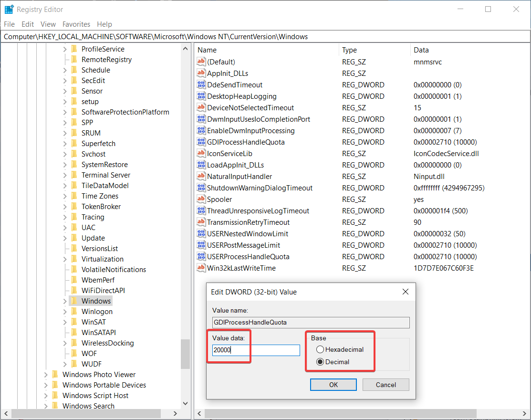Click DWORD icon beside DwmInputUsesIoCompletionPort
531x420 pixels.
[201, 119]
